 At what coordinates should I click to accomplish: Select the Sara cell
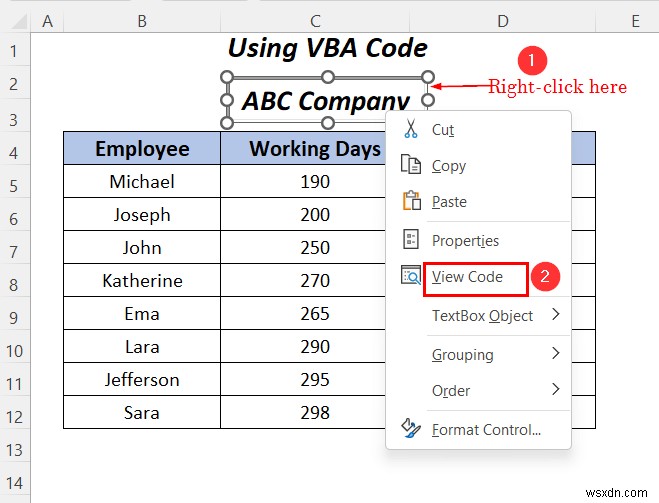[x=142, y=413]
